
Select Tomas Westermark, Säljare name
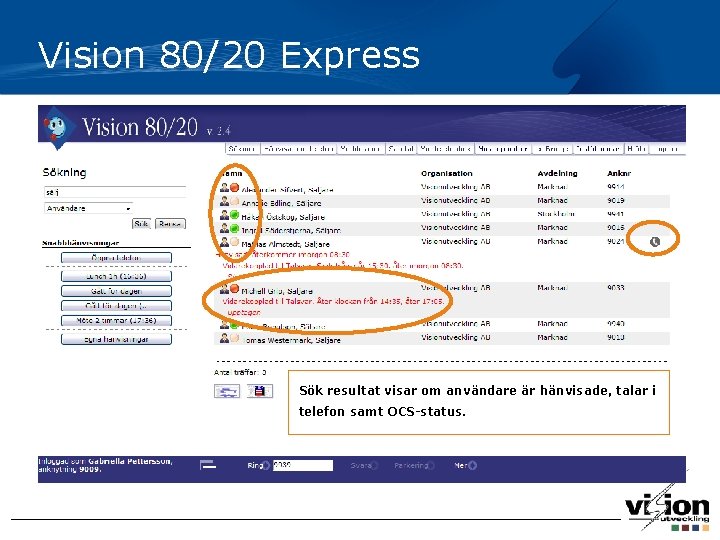(x=291, y=340)
